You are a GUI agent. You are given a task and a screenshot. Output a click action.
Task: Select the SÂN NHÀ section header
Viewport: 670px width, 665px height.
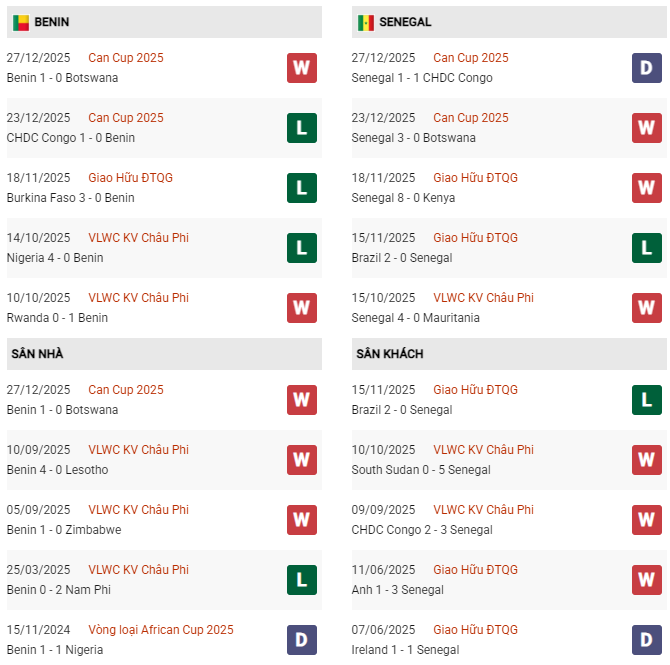click(x=38, y=354)
